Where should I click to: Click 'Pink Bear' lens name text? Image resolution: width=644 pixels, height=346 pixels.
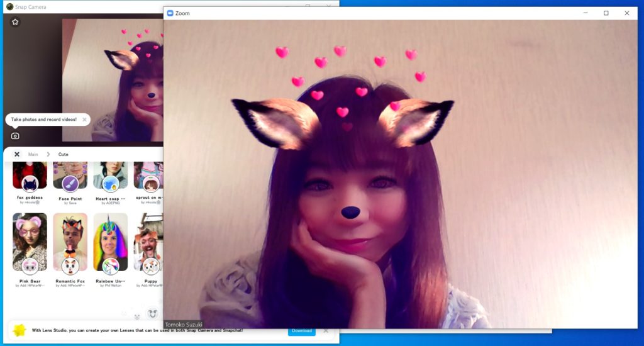pyautogui.click(x=30, y=281)
